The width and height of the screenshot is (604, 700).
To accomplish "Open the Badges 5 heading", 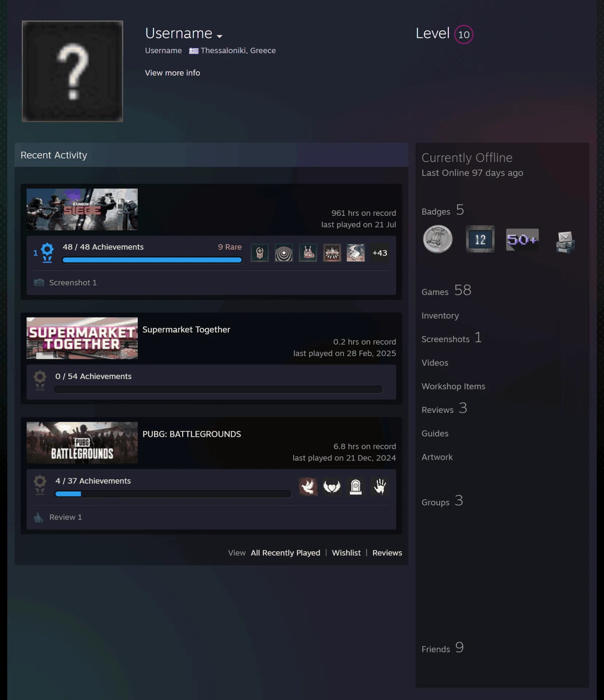I will pyautogui.click(x=443, y=210).
